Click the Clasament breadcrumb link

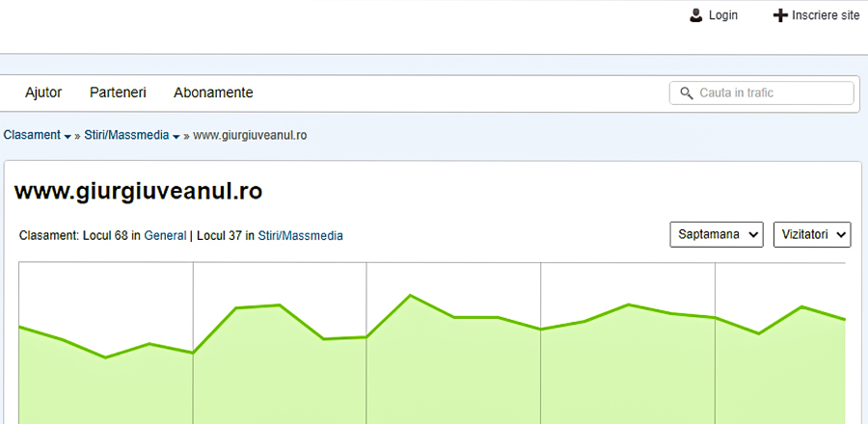pos(32,135)
